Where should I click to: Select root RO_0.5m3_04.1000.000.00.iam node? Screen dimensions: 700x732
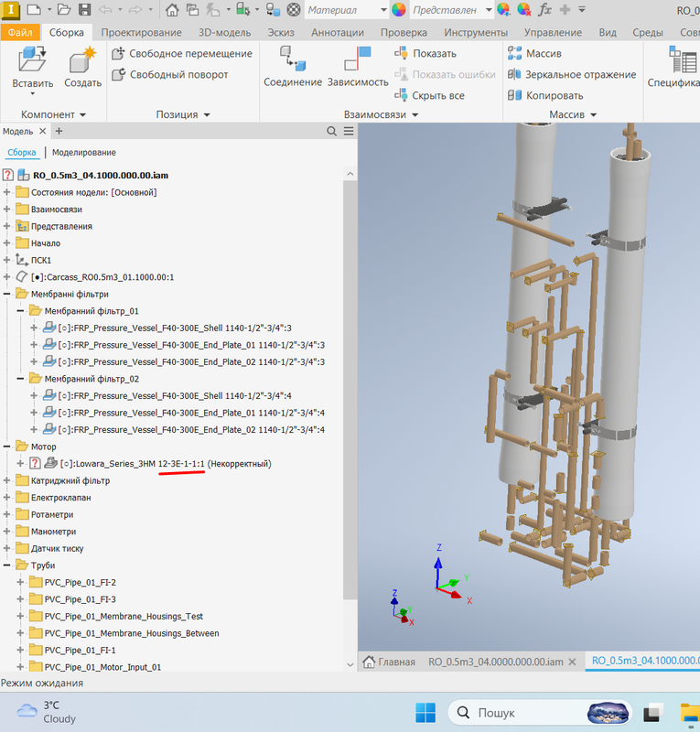(x=101, y=176)
